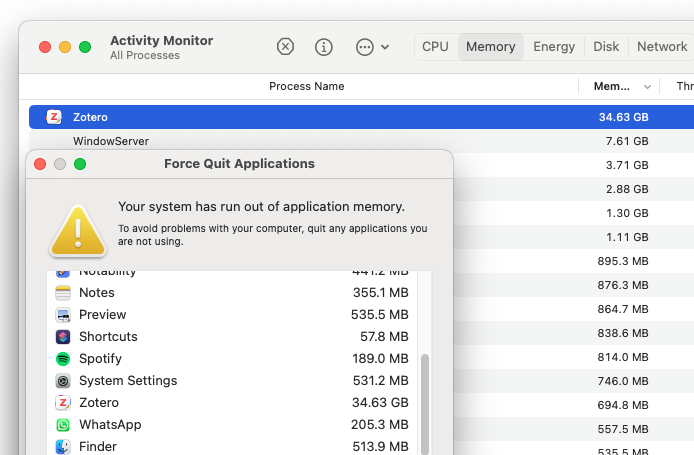Click the Shortcuts app icon
This screenshot has height=455, width=694.
pos(63,337)
